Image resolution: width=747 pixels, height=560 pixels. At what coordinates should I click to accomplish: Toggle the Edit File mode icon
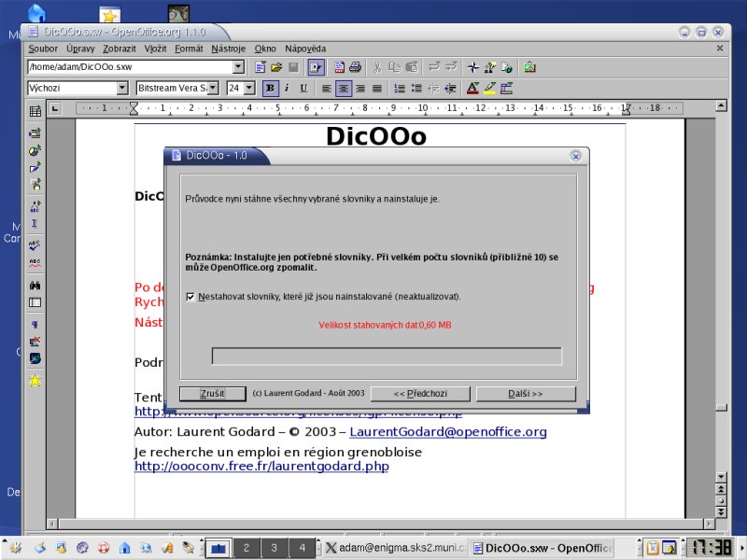(x=316, y=67)
